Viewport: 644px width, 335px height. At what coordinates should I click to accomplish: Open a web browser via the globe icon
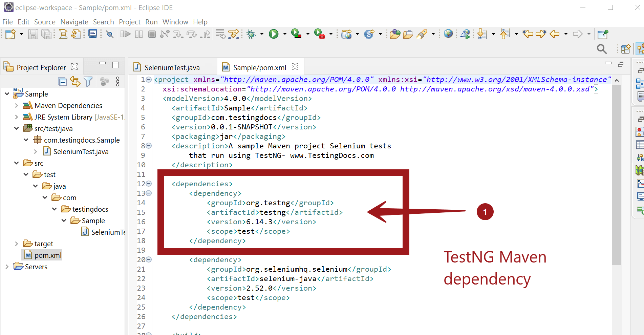(x=448, y=34)
